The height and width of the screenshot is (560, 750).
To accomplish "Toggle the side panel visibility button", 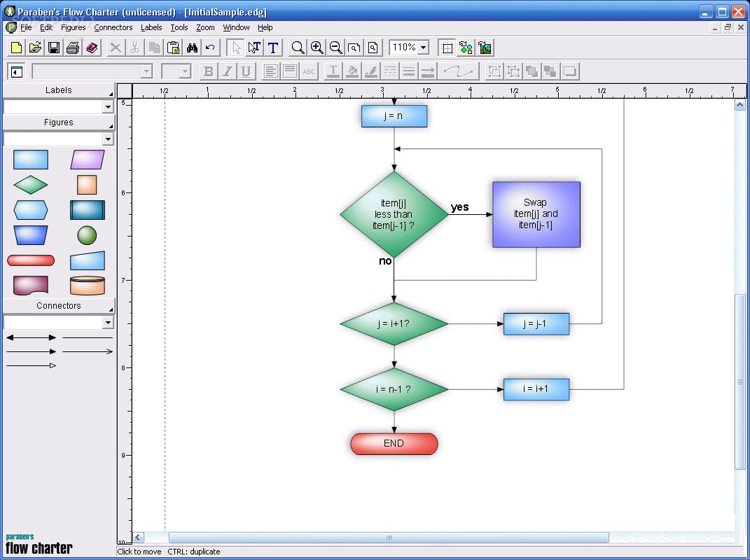I will click(x=17, y=71).
